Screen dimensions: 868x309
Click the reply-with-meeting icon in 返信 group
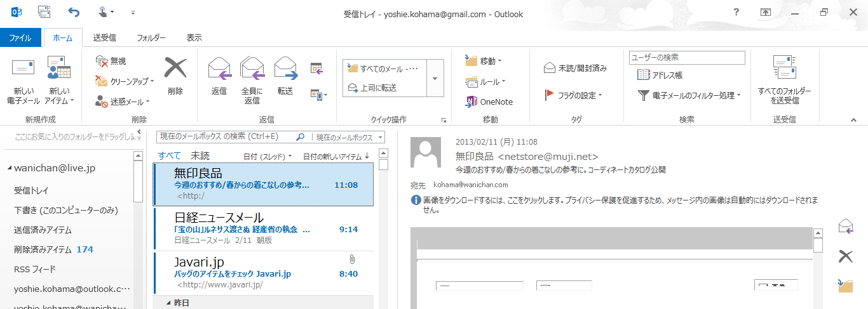[x=316, y=68]
